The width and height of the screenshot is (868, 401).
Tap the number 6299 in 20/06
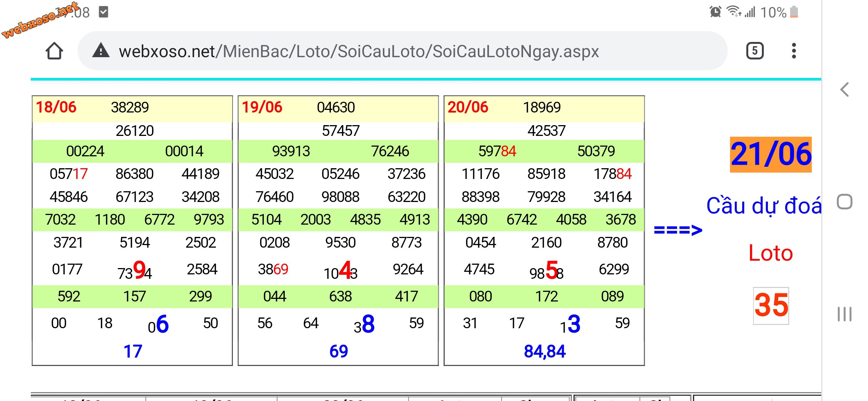[x=614, y=269]
